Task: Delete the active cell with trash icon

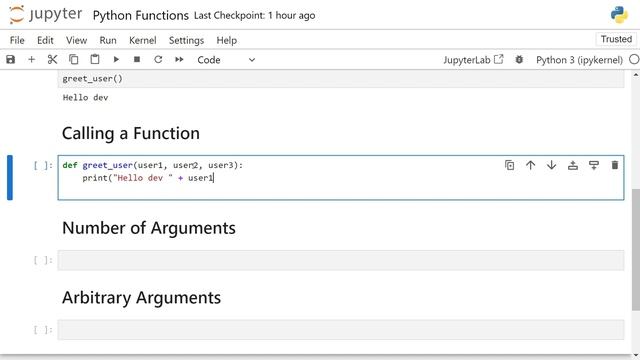Action: coord(615,165)
